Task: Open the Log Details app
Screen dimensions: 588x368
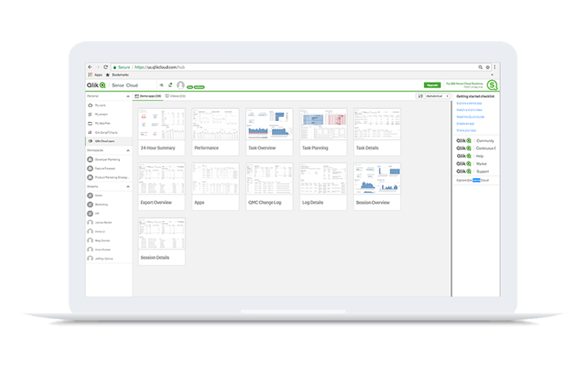Action: [x=323, y=186]
